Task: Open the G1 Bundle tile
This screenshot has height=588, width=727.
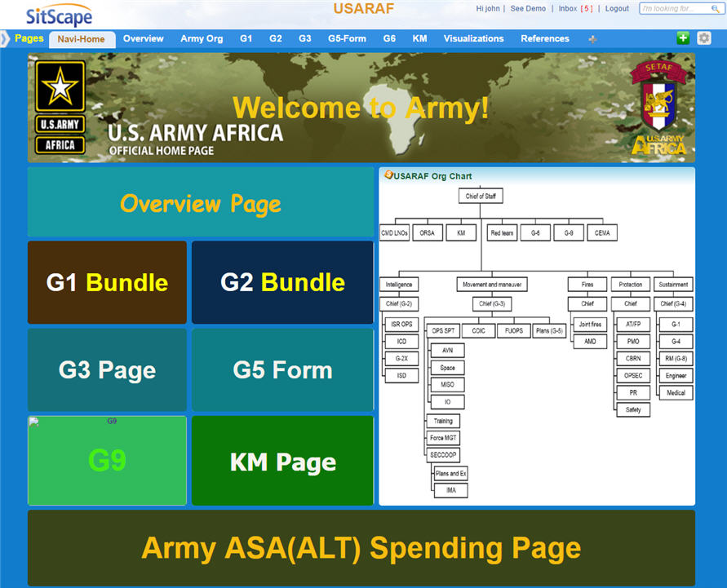Action: pos(107,282)
